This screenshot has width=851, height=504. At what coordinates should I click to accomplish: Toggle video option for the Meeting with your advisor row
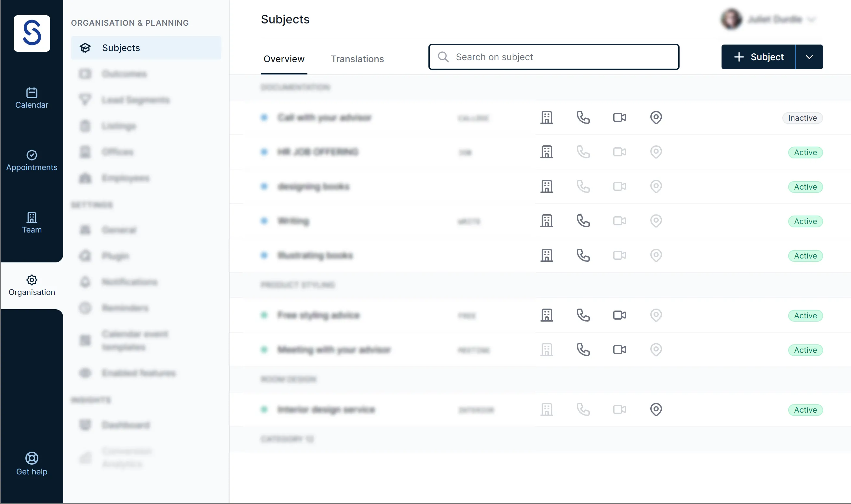619,350
